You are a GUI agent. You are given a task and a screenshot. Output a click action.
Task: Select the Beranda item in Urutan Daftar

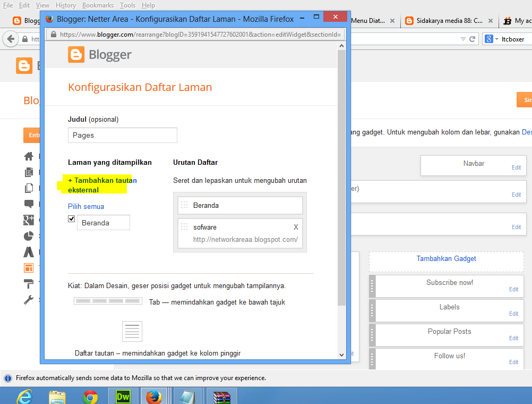[240, 205]
